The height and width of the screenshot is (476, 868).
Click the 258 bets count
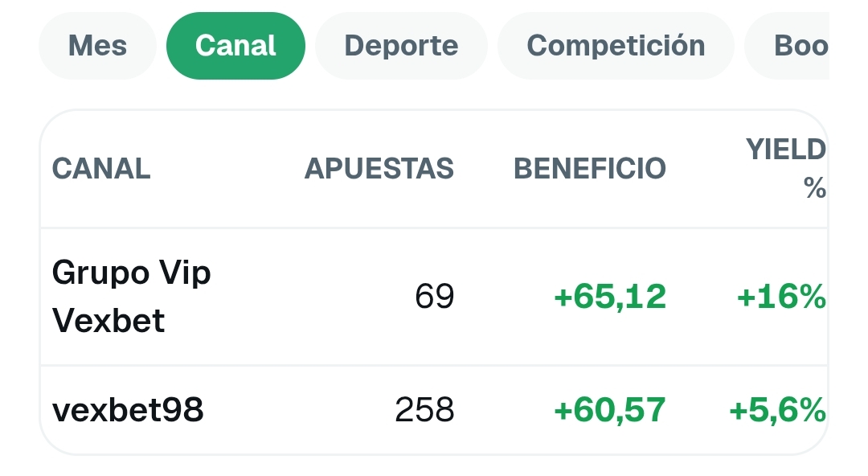(x=424, y=410)
